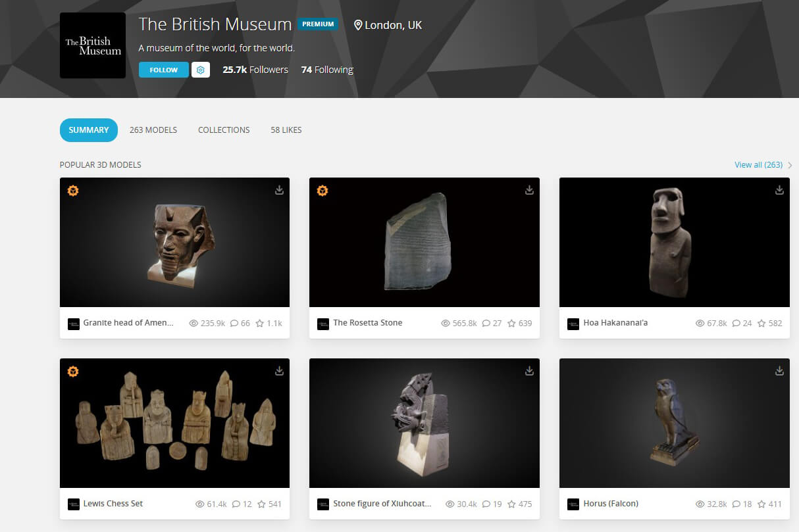Click the 61.4k views count on Lewis Chess Set
This screenshot has height=532, width=799.
pos(211,504)
